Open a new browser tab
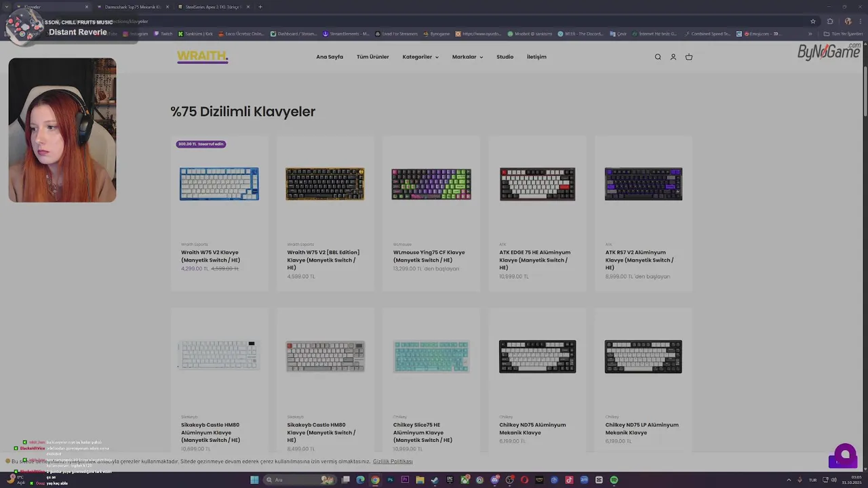This screenshot has height=488, width=868. (x=260, y=7)
